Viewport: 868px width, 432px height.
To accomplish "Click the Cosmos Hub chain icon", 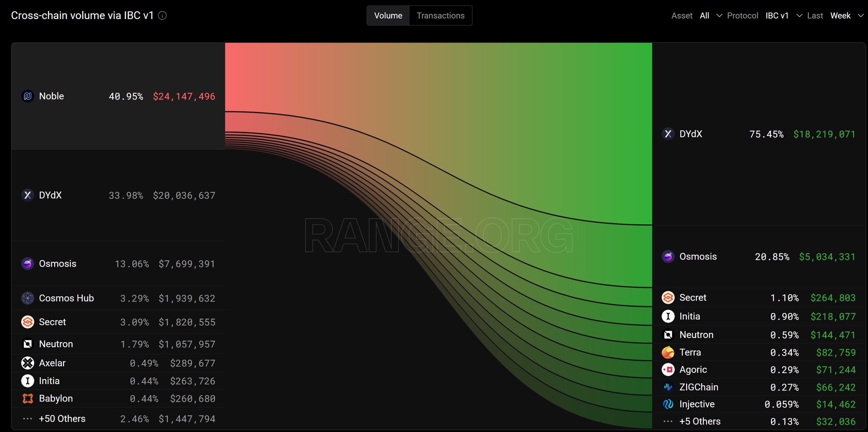I will point(28,298).
